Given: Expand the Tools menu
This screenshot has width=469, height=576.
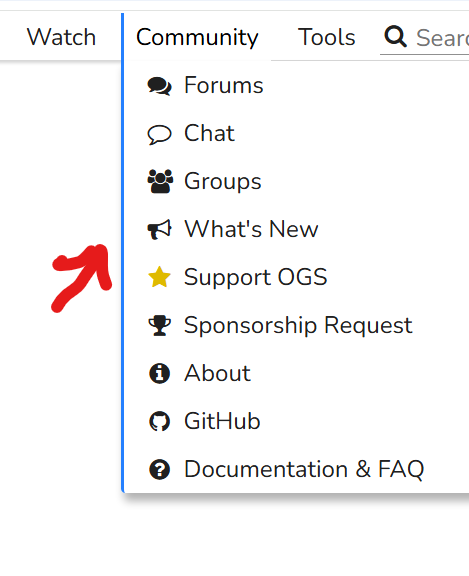Looking at the screenshot, I should 327,37.
